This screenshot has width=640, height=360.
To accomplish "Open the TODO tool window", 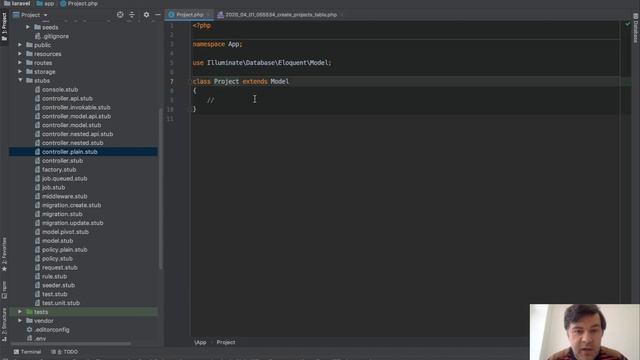I will point(64,352).
